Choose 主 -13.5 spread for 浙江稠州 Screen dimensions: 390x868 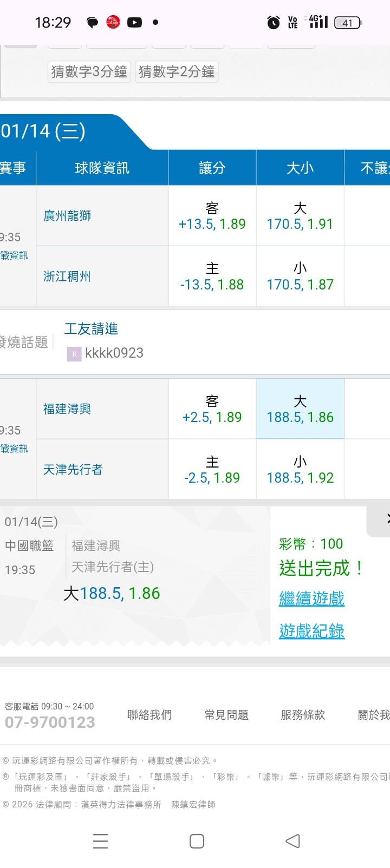pos(212,277)
